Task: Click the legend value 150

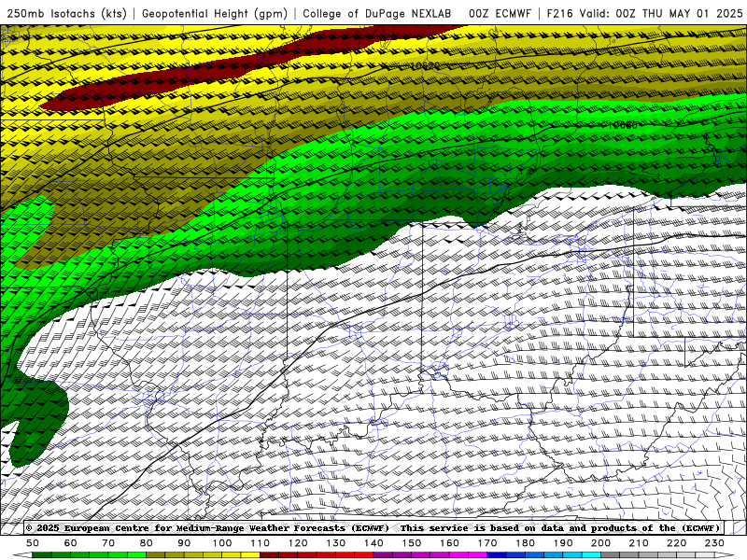Action: [412, 543]
